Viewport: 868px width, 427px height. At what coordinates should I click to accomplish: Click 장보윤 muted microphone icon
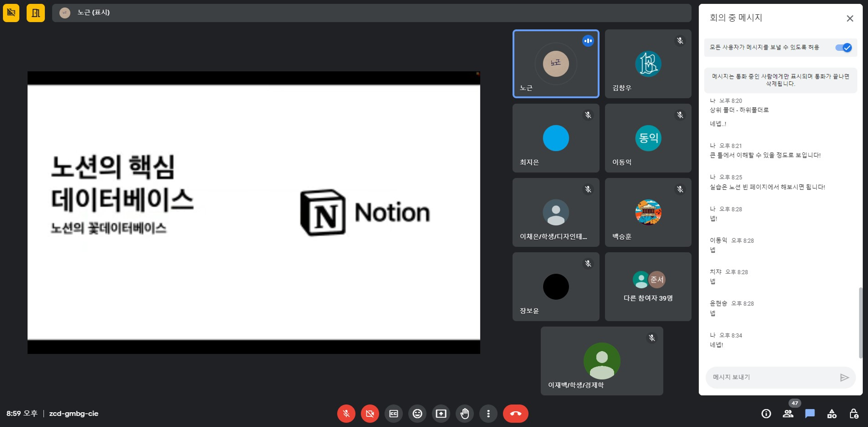coord(588,264)
